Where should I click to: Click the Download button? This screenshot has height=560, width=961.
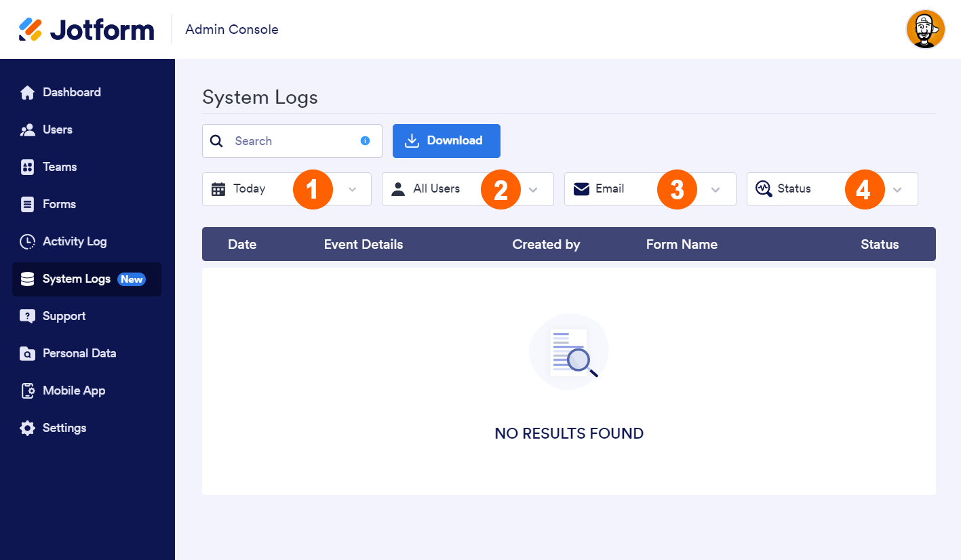tap(446, 140)
